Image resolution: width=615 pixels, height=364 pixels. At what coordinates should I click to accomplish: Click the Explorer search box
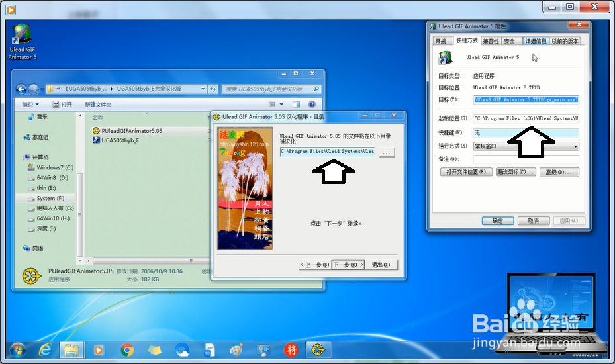[x=271, y=89]
